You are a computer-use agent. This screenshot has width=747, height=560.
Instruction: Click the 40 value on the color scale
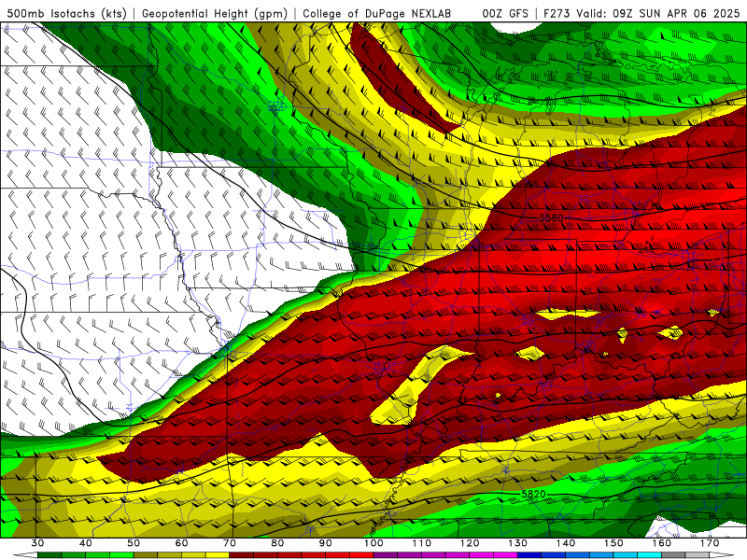click(86, 543)
